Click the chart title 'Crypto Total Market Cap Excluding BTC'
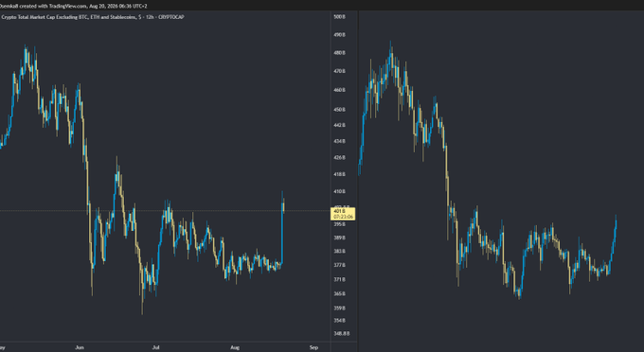The width and height of the screenshot is (644, 352). click(44, 17)
